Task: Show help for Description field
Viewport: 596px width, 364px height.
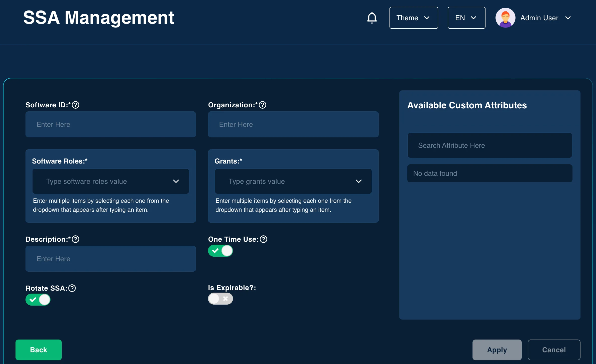Action: point(75,239)
